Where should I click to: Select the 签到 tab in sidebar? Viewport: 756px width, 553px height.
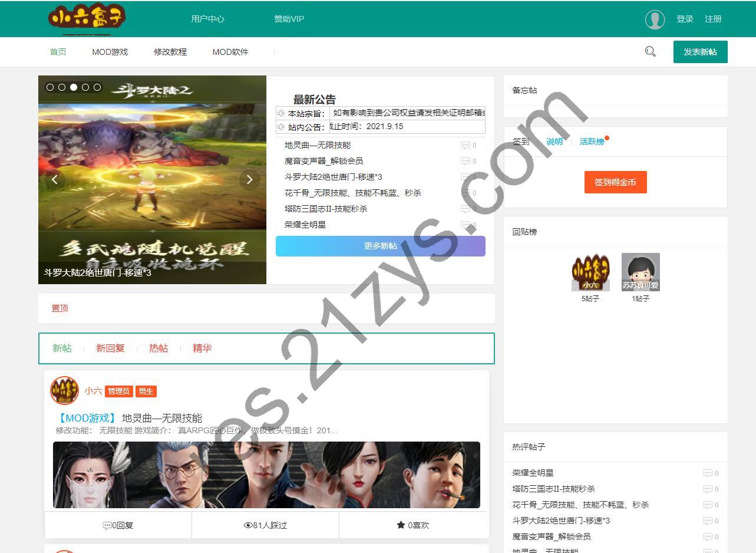[x=521, y=141]
